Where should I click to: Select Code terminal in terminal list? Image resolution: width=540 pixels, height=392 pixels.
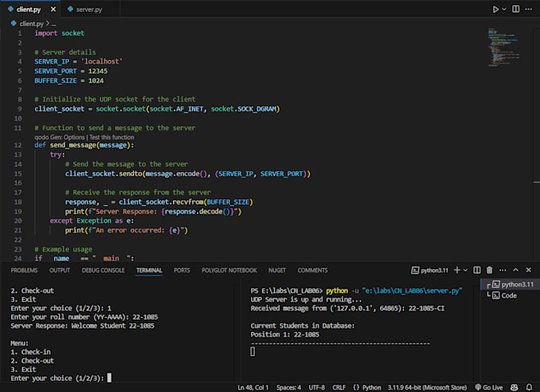click(510, 295)
